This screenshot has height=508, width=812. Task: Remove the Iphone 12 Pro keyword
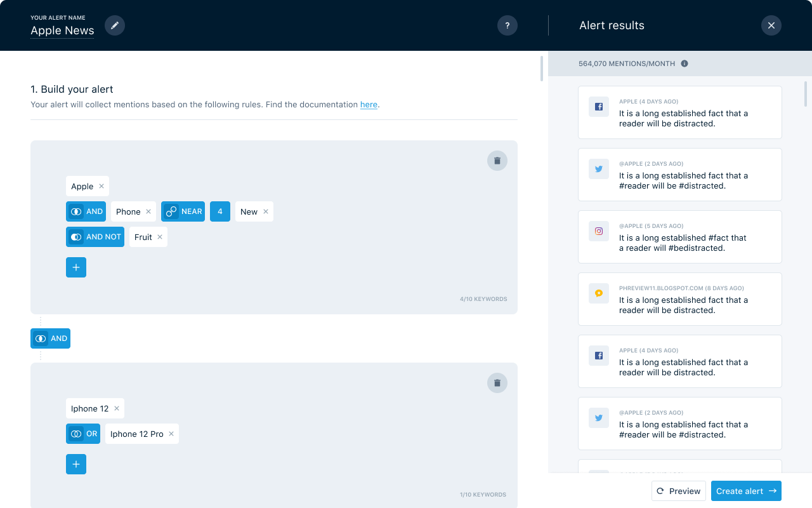pos(171,434)
